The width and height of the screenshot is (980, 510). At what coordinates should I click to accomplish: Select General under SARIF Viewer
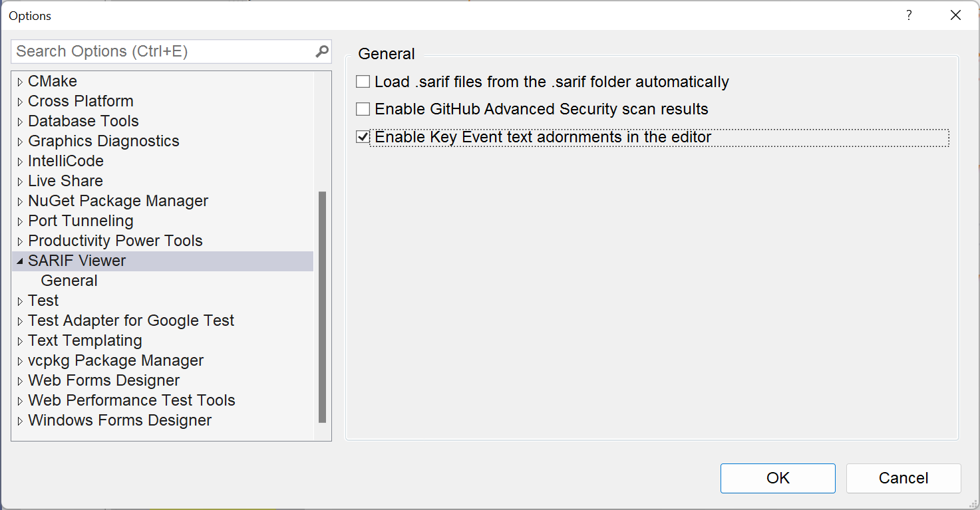(69, 281)
